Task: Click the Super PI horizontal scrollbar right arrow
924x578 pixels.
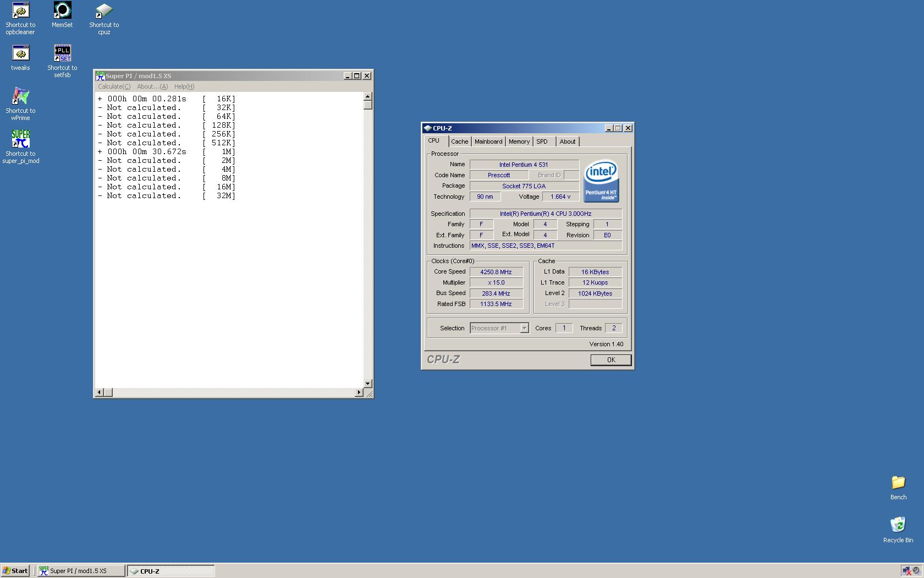Action: 359,392
